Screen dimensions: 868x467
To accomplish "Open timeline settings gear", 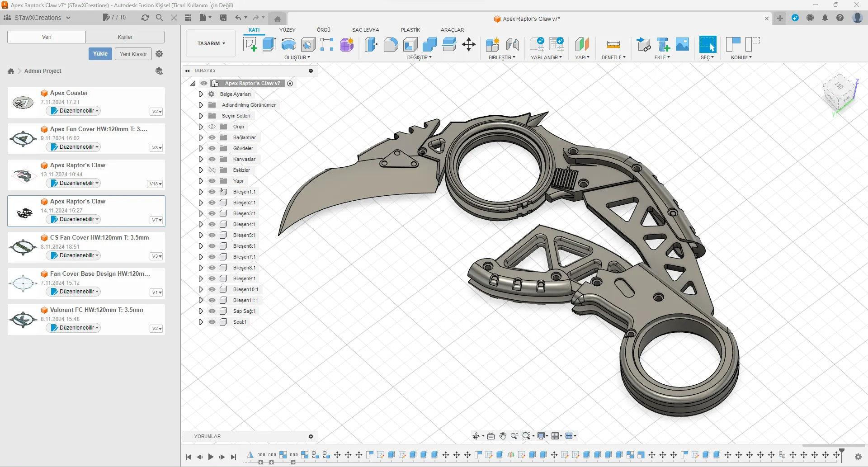I will point(858,457).
